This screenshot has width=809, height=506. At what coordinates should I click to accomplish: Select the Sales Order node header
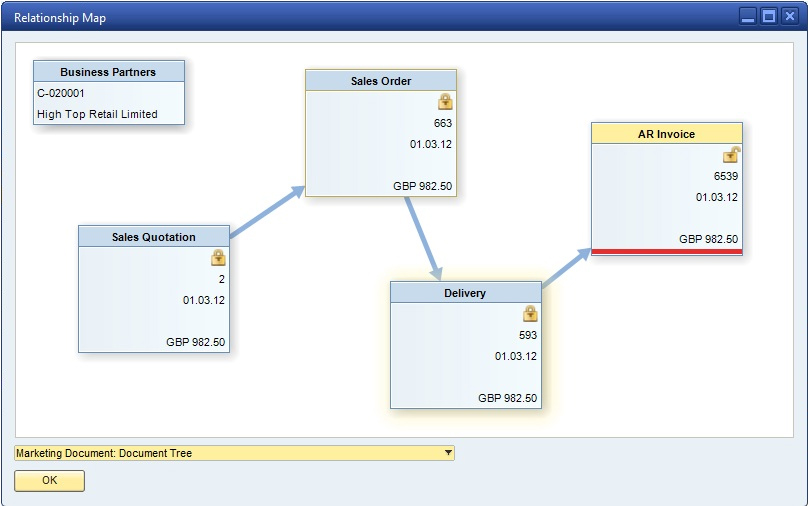point(381,81)
